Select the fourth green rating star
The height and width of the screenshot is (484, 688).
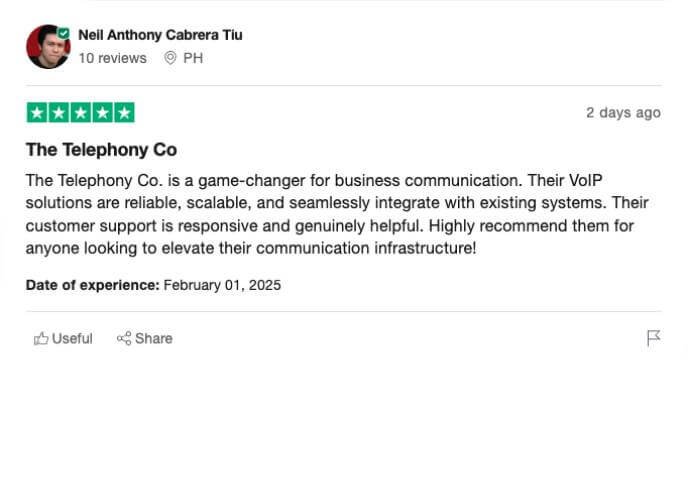pos(103,113)
